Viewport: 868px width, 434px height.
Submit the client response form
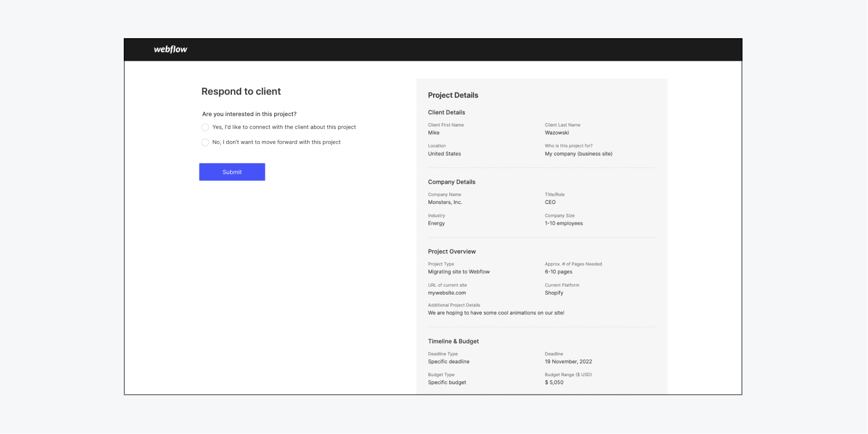click(232, 172)
